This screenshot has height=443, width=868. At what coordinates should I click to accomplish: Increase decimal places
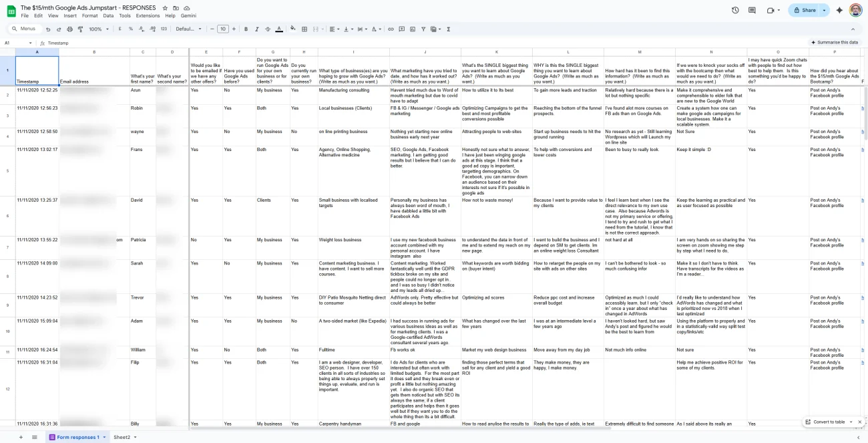[153, 29]
